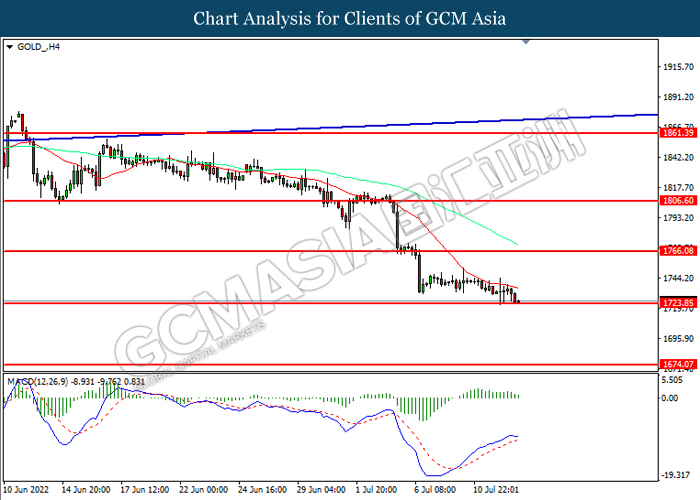Click the 1915.70 price axis value
Image resolution: width=700 pixels, height=500 pixels.
(679, 67)
